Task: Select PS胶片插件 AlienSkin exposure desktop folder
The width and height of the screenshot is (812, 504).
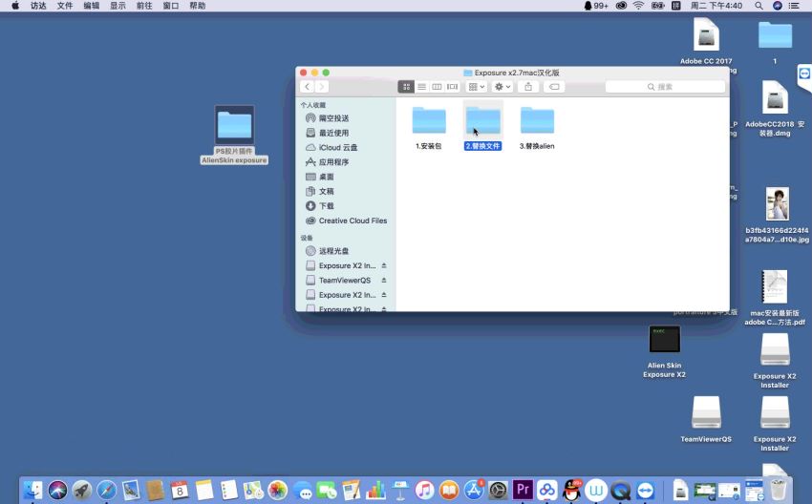Action: 234,135
